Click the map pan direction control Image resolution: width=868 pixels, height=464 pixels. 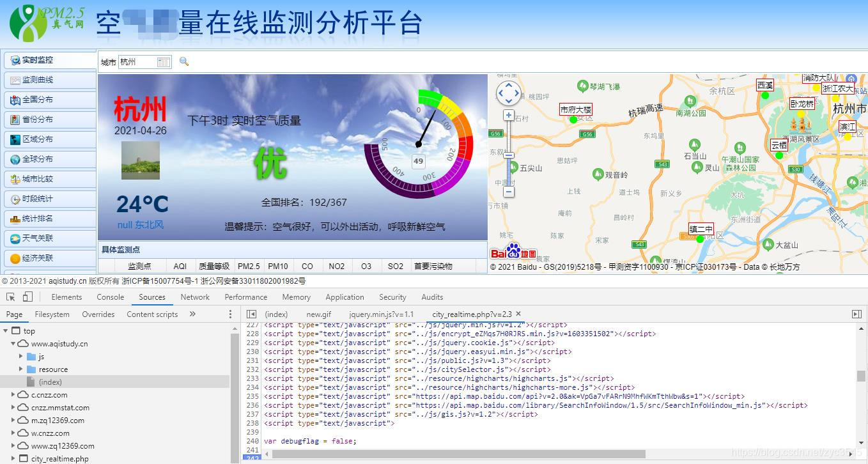pyautogui.click(x=509, y=93)
